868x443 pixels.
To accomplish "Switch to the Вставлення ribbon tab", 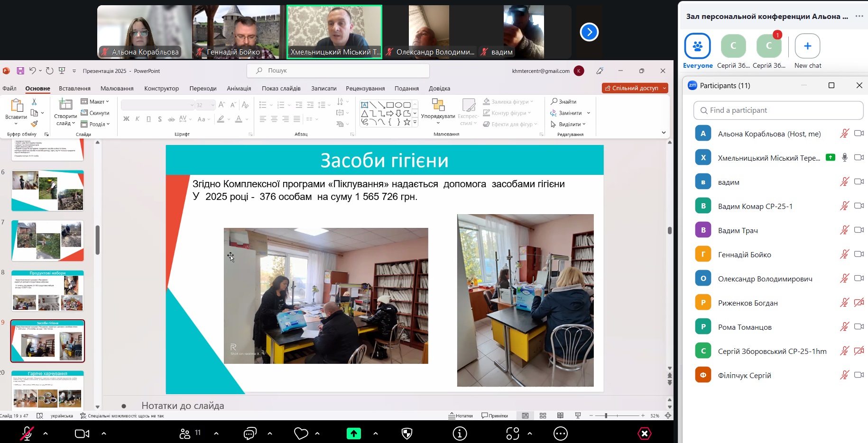I will click(74, 88).
